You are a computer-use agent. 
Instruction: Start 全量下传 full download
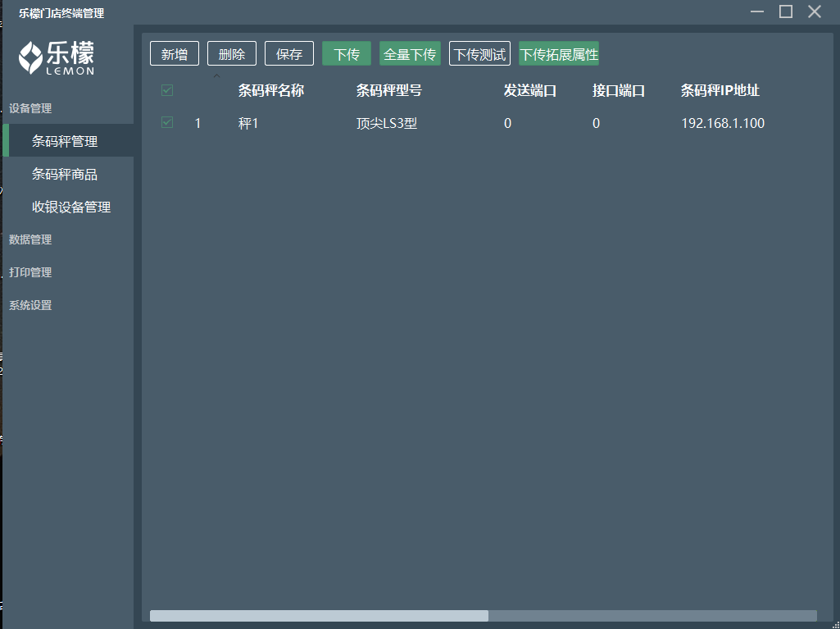coord(410,53)
